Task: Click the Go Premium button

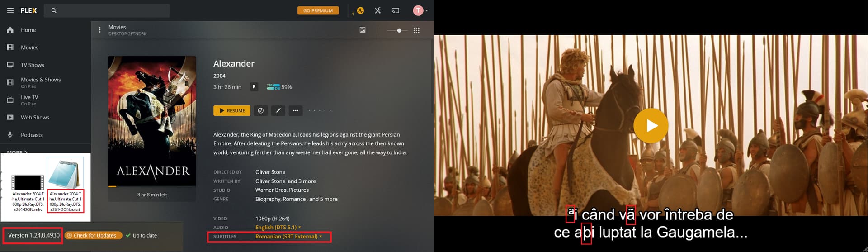Action: coord(318,10)
